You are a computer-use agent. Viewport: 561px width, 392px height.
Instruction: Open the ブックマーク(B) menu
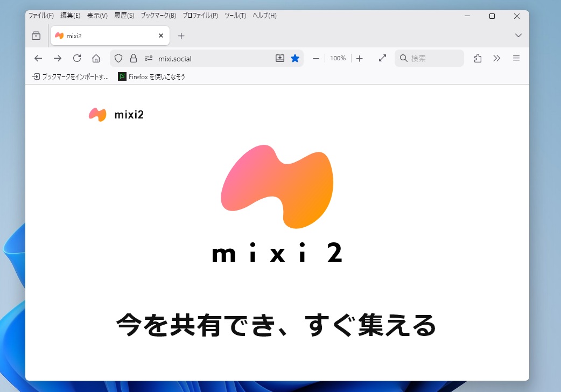click(158, 16)
